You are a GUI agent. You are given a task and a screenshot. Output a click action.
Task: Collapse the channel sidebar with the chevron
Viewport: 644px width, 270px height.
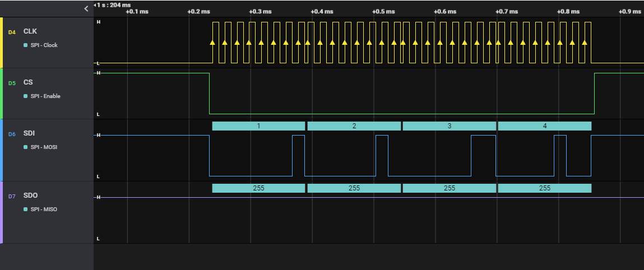(x=86, y=8)
